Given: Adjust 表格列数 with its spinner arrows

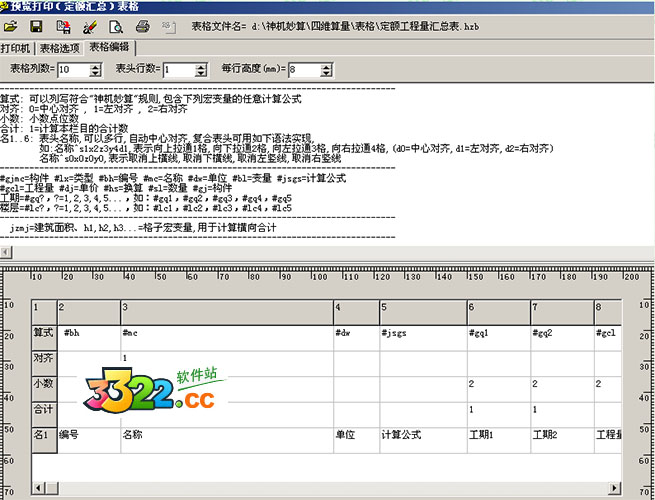Looking at the screenshot, I should [x=96, y=70].
